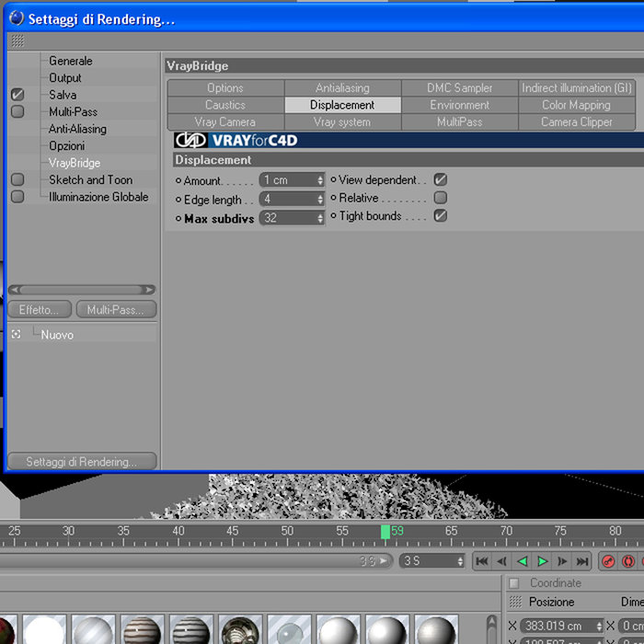Open the Vray system tab
The image size is (644, 644).
click(342, 122)
